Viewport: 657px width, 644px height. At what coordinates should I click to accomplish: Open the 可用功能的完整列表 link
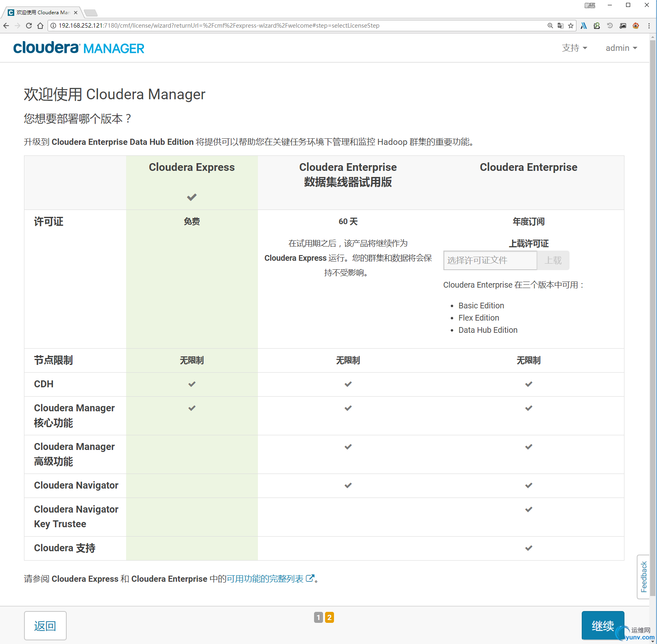point(265,579)
